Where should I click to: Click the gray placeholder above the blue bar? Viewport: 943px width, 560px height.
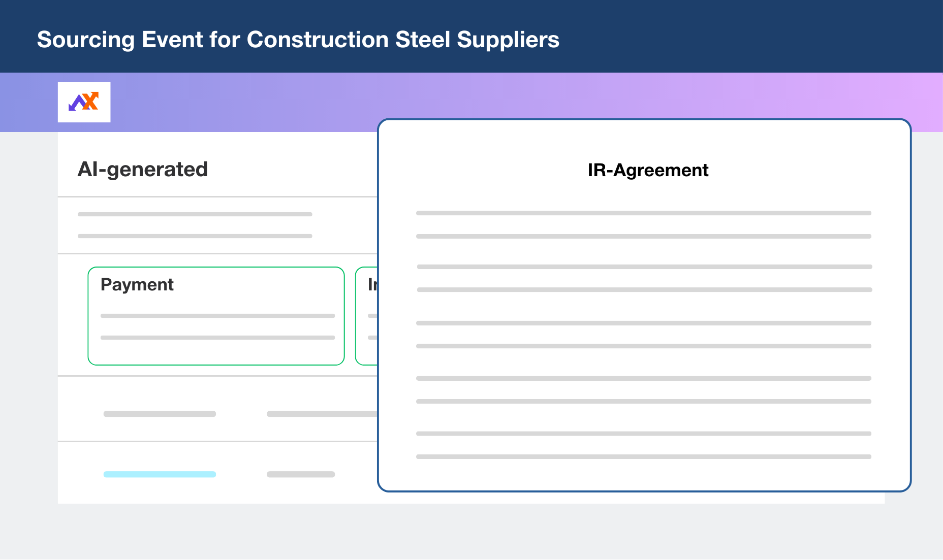click(160, 414)
